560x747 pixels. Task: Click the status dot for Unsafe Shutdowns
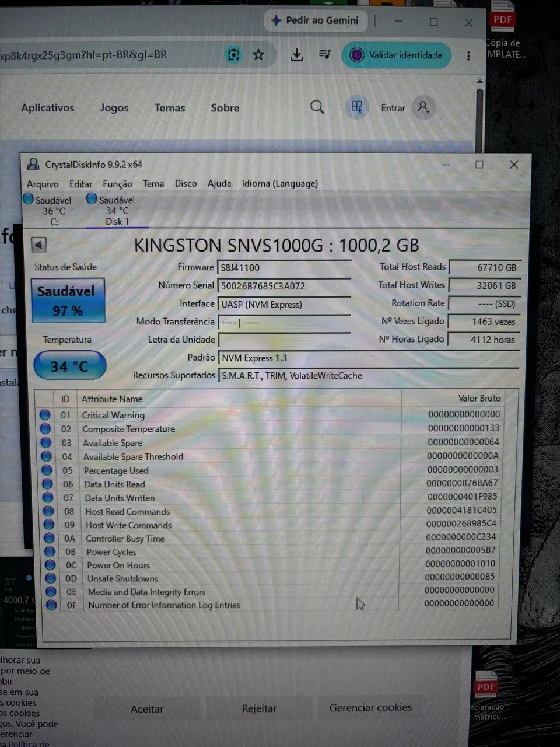(x=51, y=578)
